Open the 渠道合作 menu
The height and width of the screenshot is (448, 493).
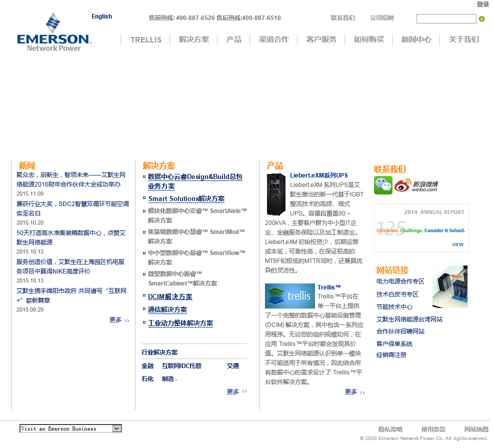[273, 39]
